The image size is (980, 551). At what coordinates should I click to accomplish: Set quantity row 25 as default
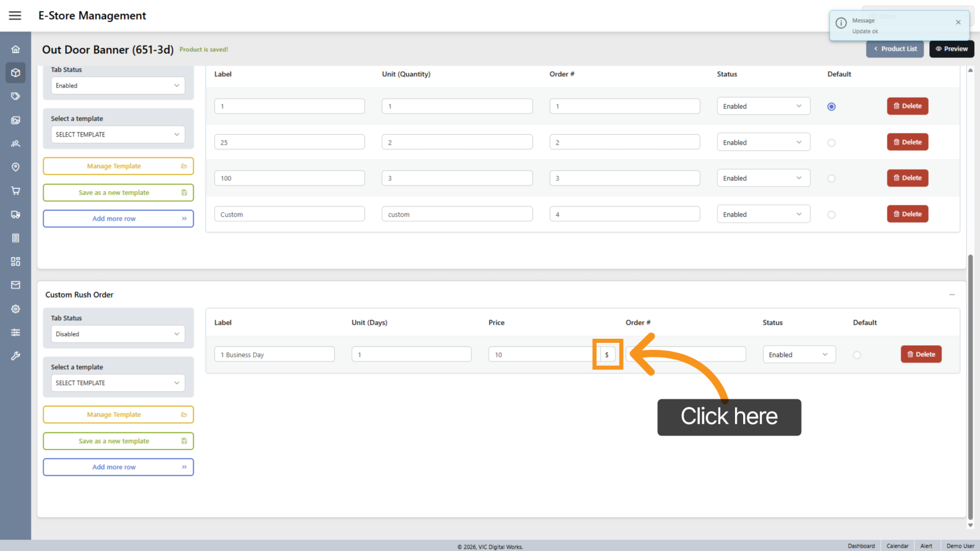[831, 143]
